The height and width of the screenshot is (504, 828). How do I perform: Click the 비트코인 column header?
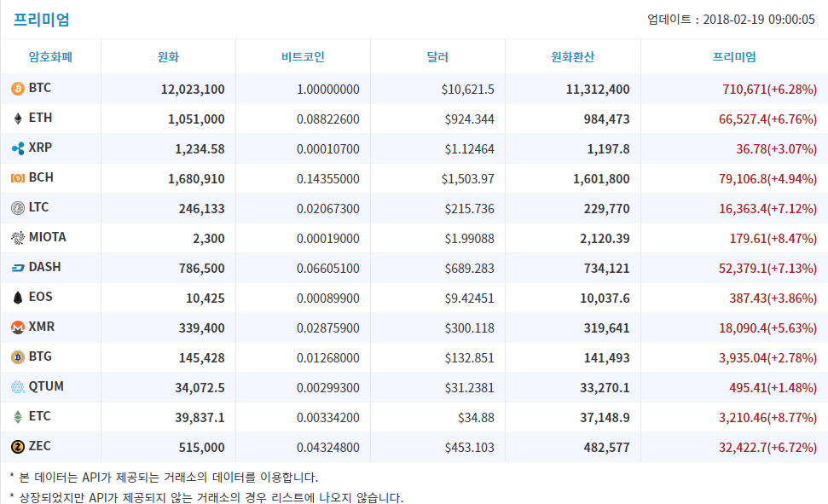click(303, 56)
